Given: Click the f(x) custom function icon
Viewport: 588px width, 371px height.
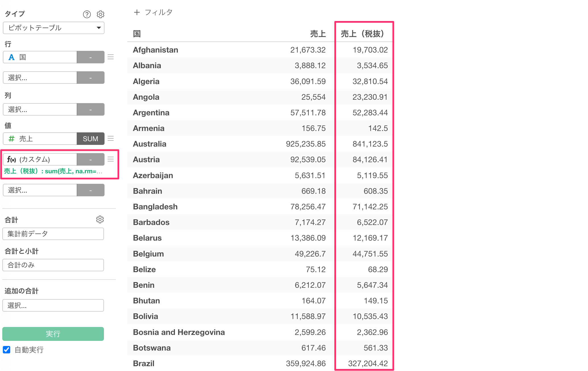Looking at the screenshot, I should 11,159.
